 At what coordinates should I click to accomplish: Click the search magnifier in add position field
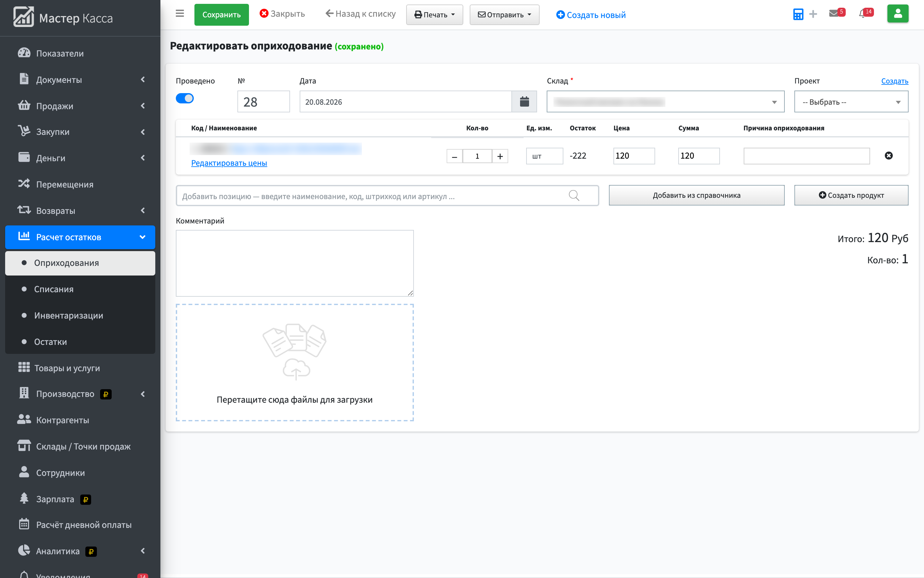click(x=574, y=196)
